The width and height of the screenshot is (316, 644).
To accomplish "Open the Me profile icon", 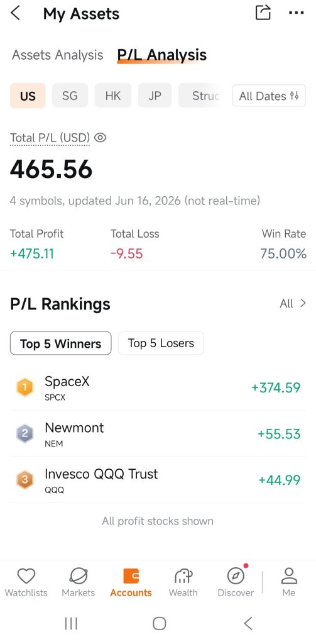I will (x=289, y=576).
